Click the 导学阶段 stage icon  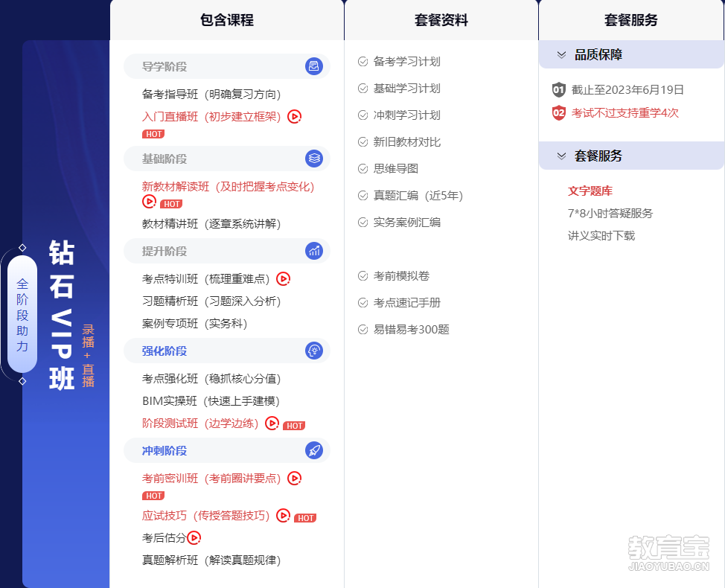point(314,67)
